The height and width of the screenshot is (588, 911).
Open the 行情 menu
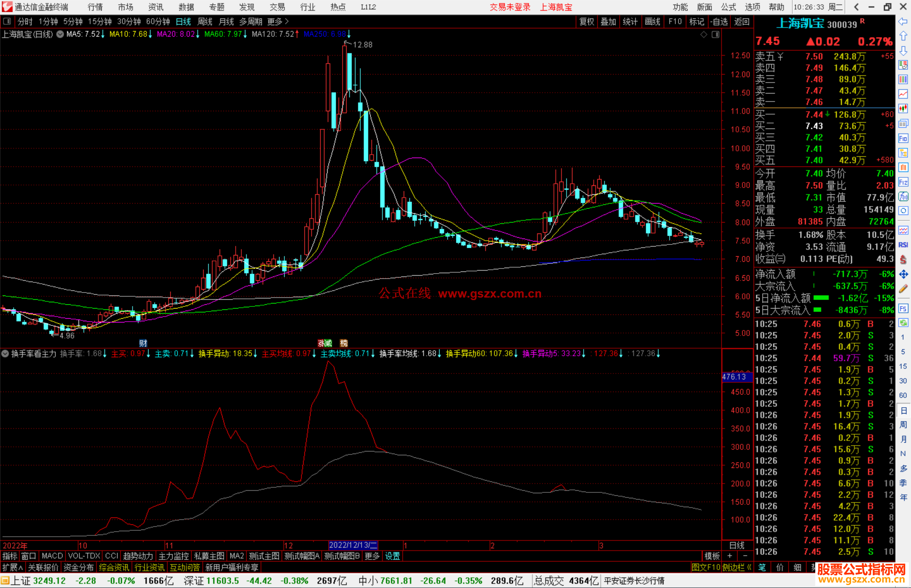point(95,7)
